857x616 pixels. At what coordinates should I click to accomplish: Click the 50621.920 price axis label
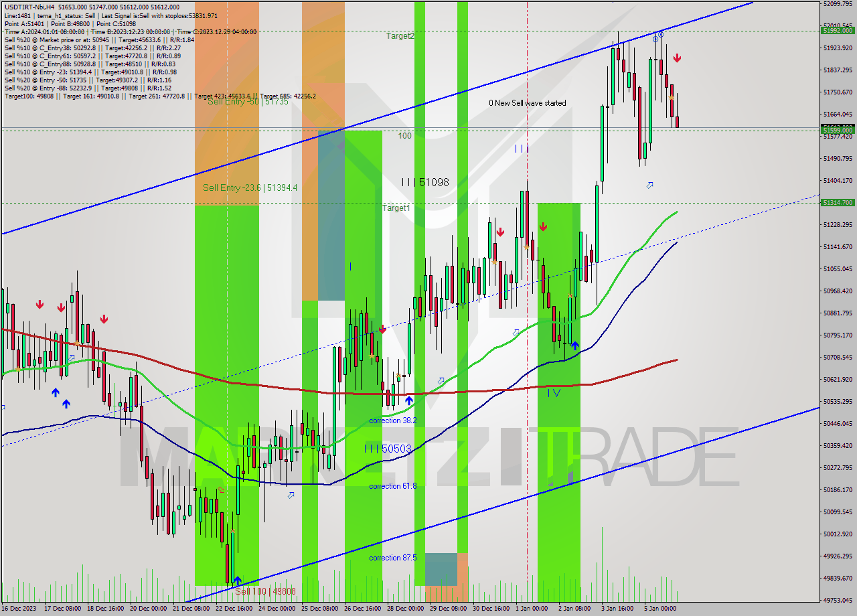tap(838, 380)
